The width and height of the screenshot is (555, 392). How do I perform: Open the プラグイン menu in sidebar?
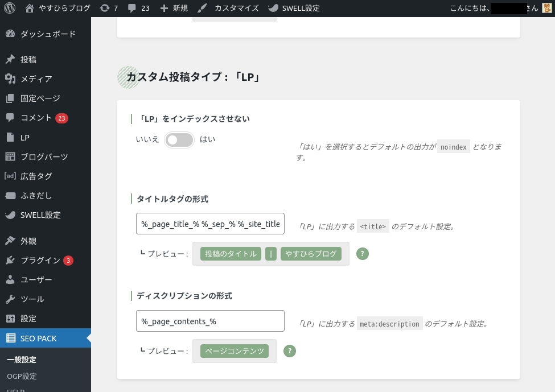(40, 261)
